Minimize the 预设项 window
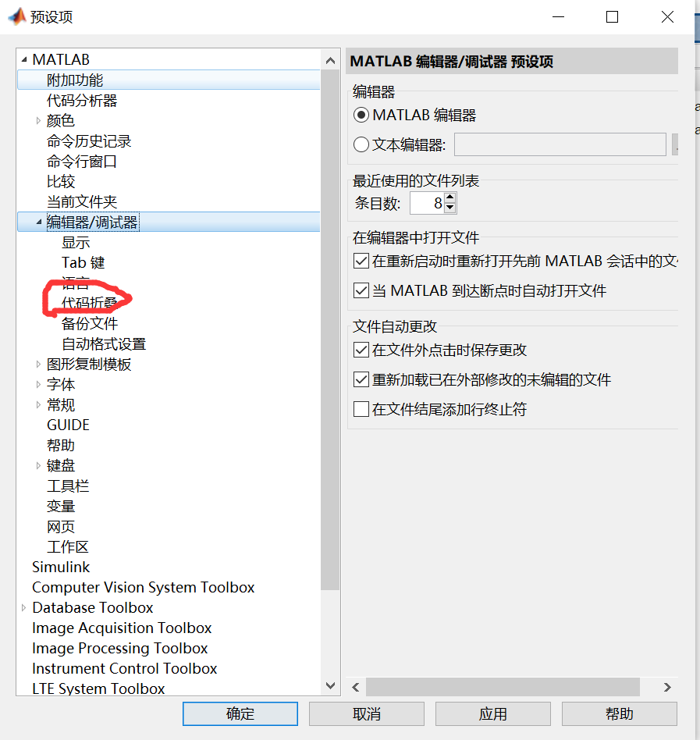The image size is (700, 740). coord(559,17)
